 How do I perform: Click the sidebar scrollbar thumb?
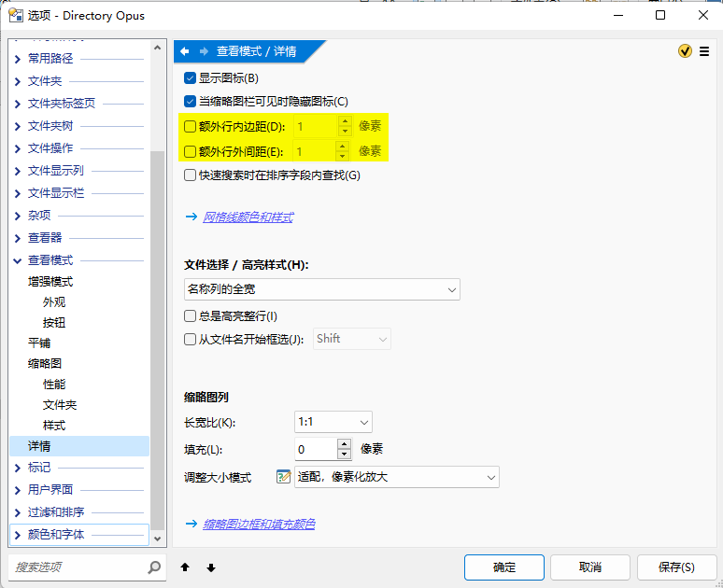tap(157, 341)
